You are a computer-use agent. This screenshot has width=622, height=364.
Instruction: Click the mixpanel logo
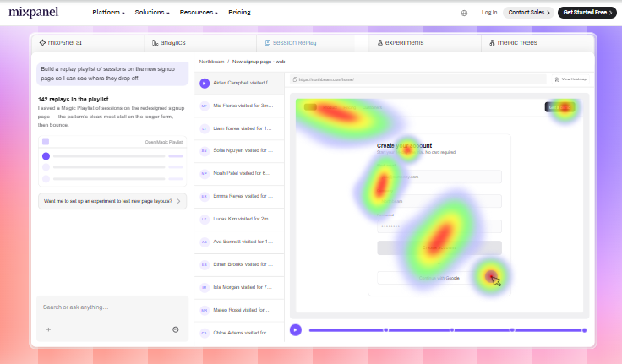coord(33,13)
